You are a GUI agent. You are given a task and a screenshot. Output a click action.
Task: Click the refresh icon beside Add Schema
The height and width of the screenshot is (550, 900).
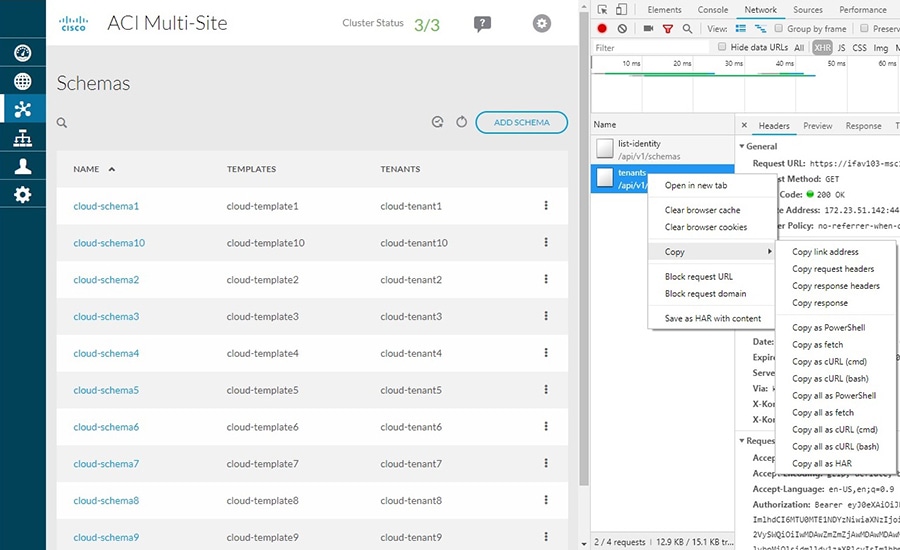click(461, 122)
